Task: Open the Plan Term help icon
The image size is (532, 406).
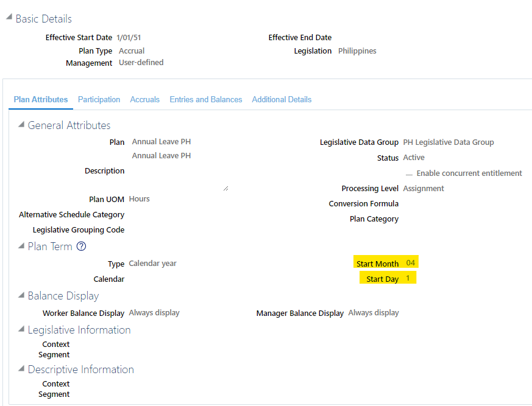Action: 81,246
